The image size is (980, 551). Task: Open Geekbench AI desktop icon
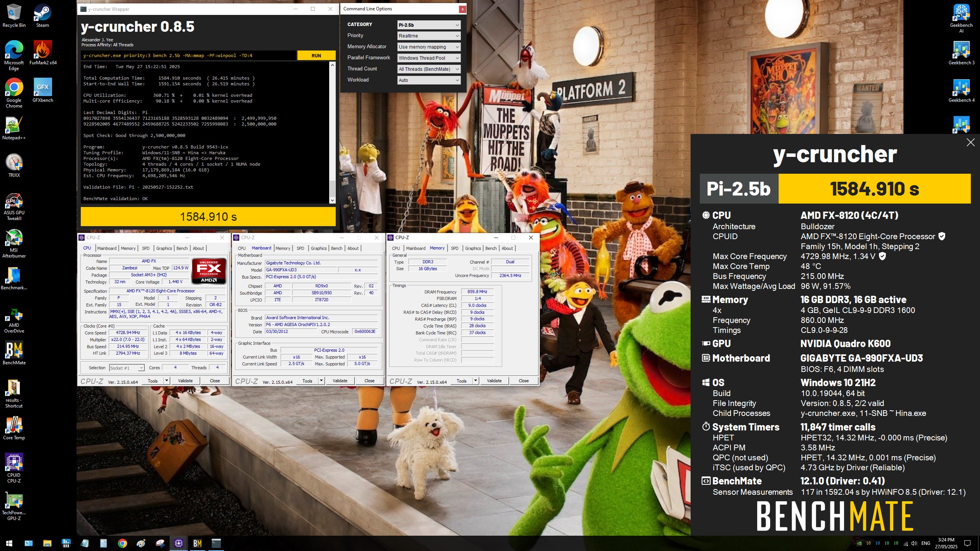tap(961, 18)
